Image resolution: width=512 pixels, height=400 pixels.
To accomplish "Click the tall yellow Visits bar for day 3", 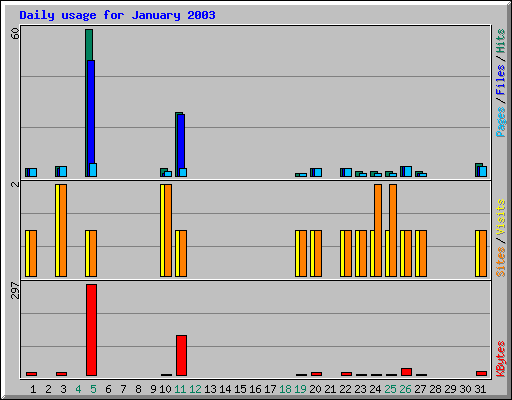I will [57, 230].
